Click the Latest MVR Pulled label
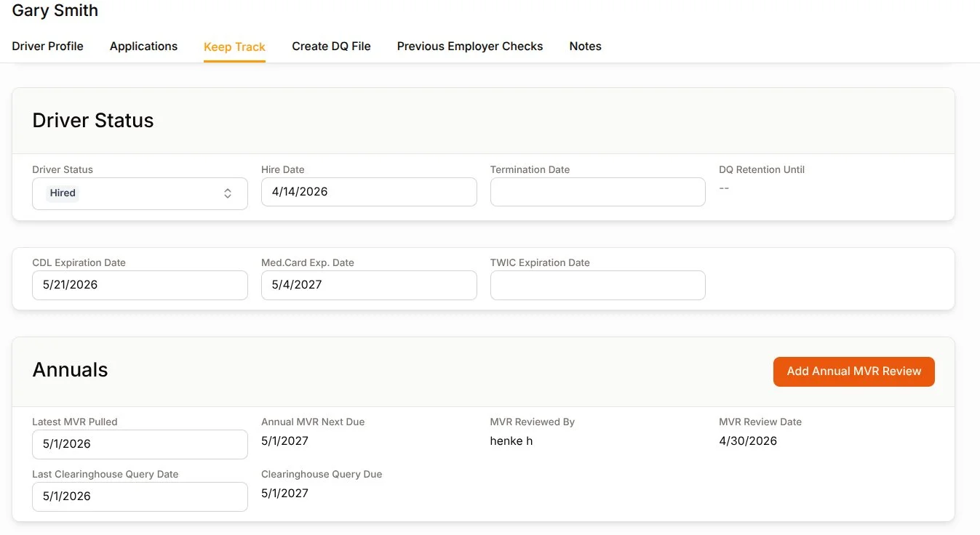This screenshot has width=980, height=535. coord(75,422)
